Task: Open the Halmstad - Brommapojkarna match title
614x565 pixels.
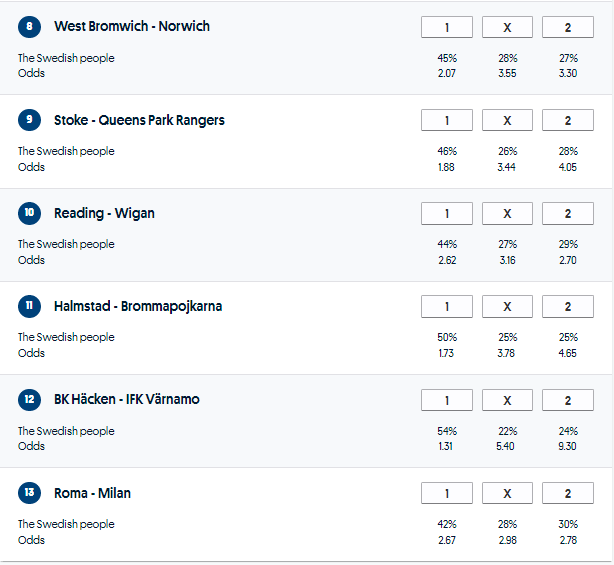Action: click(x=138, y=306)
